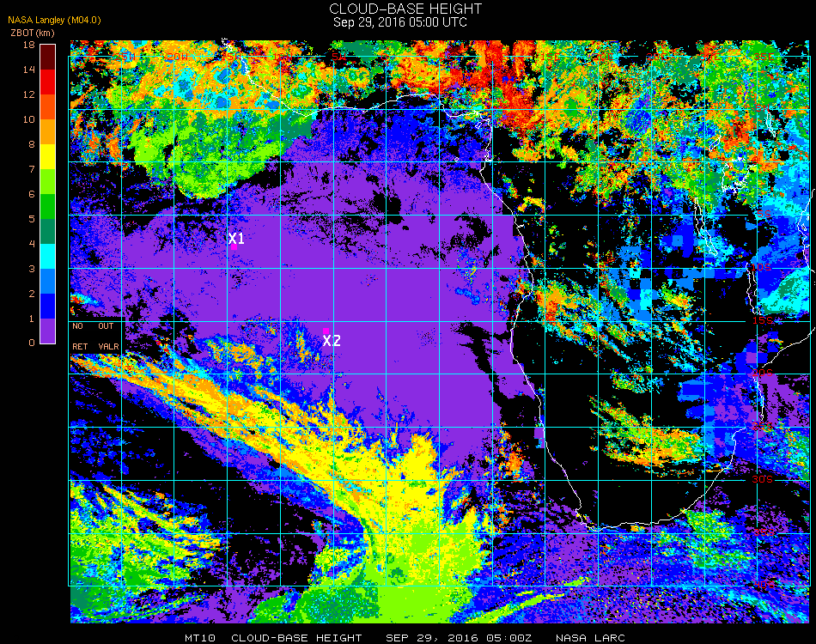Image resolution: width=816 pixels, height=644 pixels.
Task: Click the colorbar tick label '5'
Action: (32, 219)
